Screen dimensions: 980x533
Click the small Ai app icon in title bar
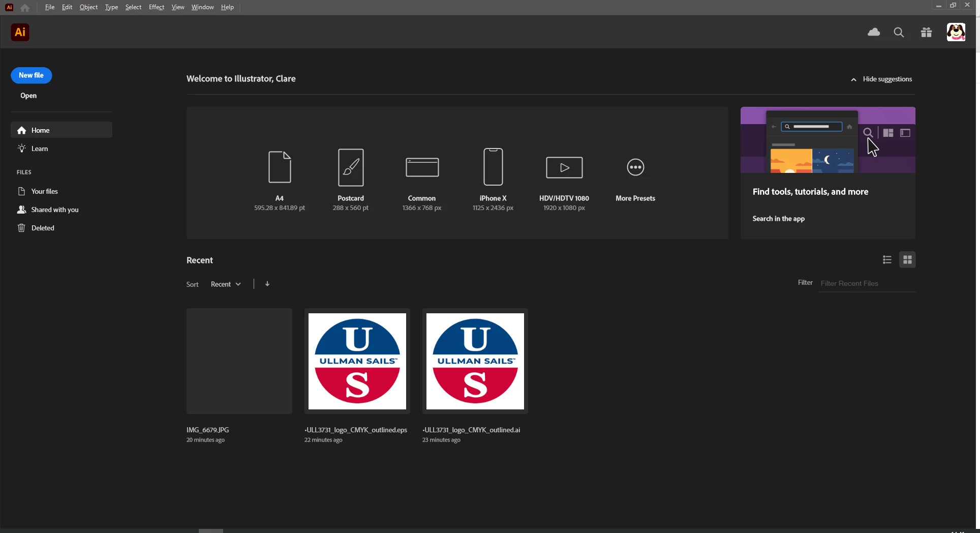tap(9, 8)
